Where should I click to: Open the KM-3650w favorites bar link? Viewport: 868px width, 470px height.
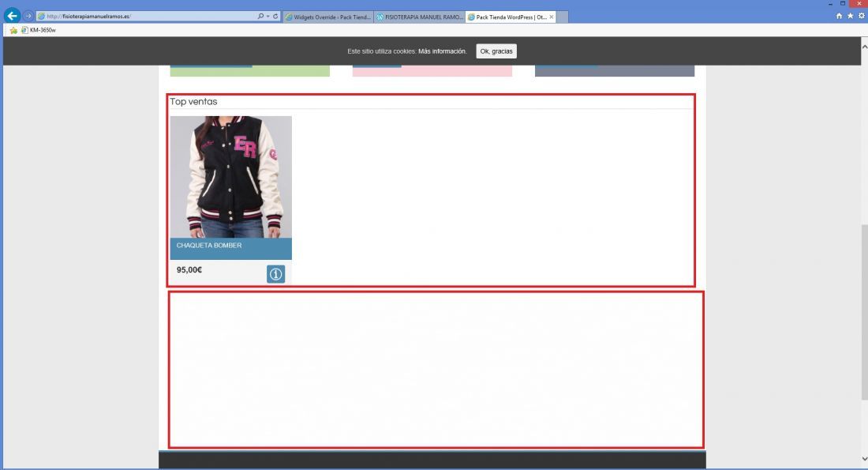pos(38,30)
